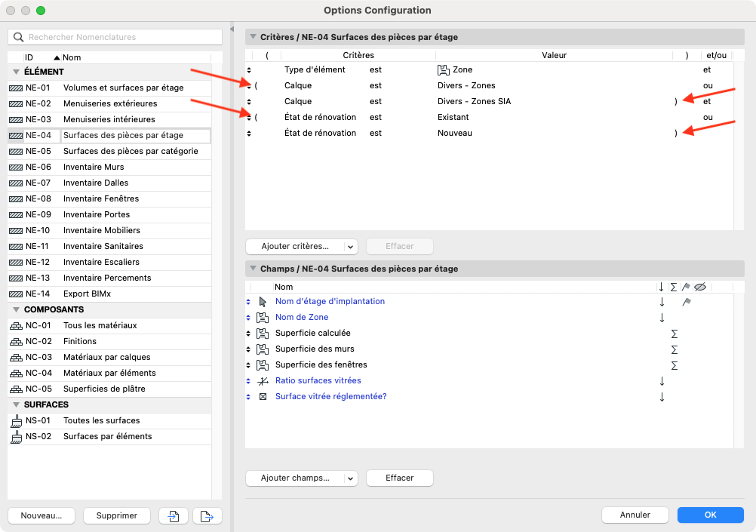
Task: Click the Existant renovation value
Action: [x=453, y=117]
